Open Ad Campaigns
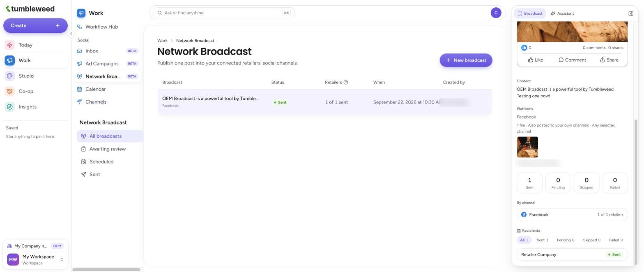This screenshot has height=272, width=644. [x=108, y=64]
